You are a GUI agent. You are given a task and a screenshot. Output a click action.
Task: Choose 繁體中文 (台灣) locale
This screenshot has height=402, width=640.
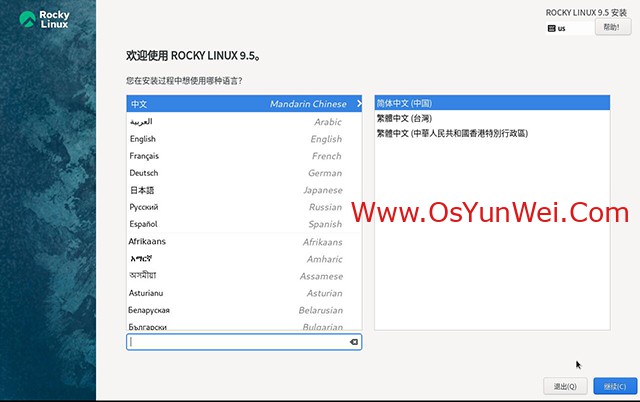(492, 118)
